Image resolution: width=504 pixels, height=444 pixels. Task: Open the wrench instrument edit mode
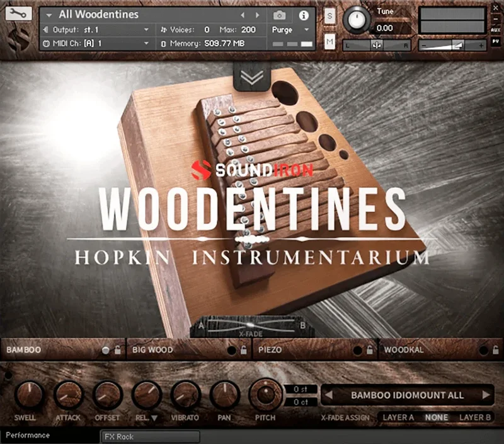[18, 13]
